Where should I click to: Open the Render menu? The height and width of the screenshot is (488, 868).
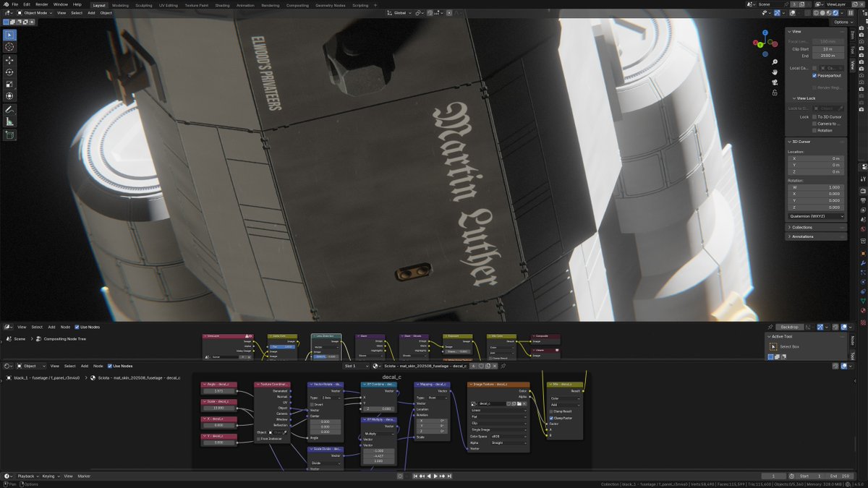point(42,4)
